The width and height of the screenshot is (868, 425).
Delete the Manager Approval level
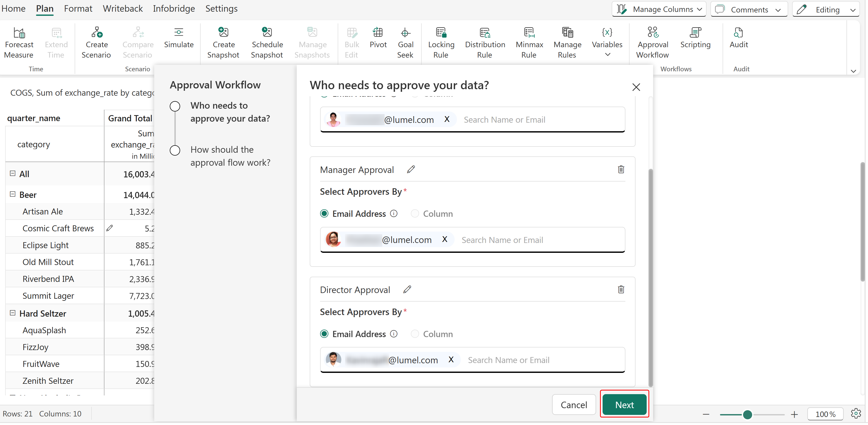point(621,170)
